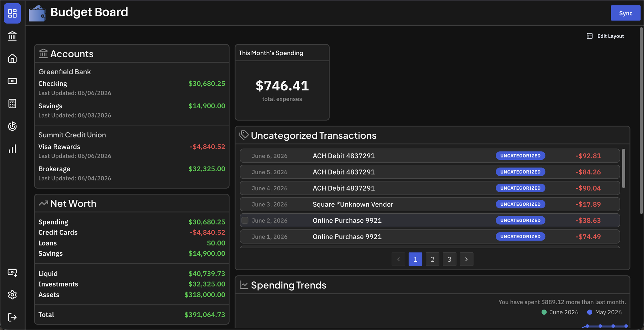Check the June 2, 2026 transaction checkbox
This screenshot has width=644, height=330.
pos(245,220)
